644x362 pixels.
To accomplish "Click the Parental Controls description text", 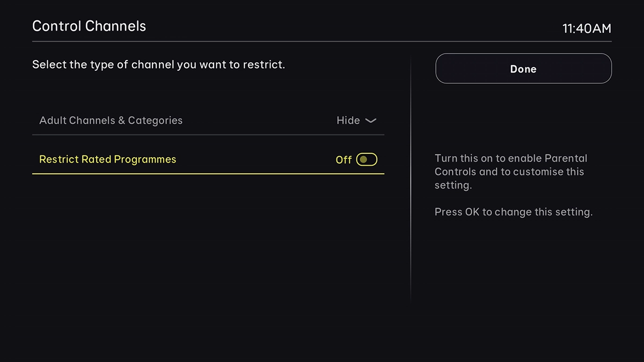I will pyautogui.click(x=510, y=172).
